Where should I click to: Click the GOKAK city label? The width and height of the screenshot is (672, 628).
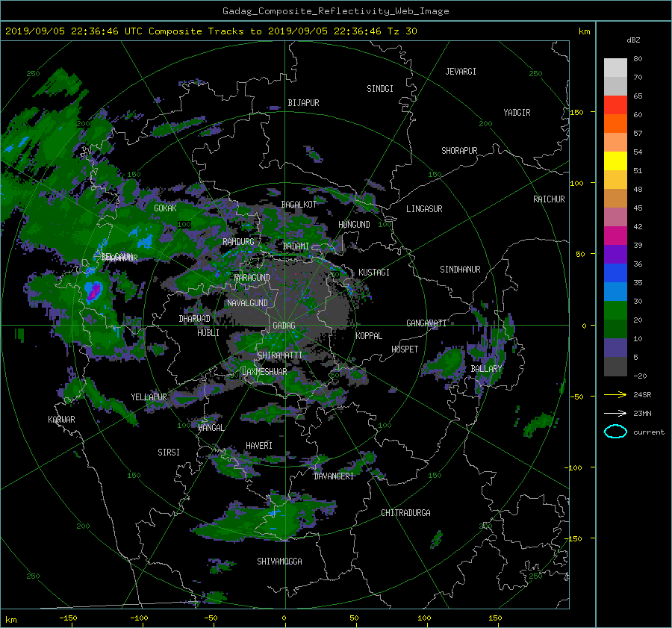(166, 208)
